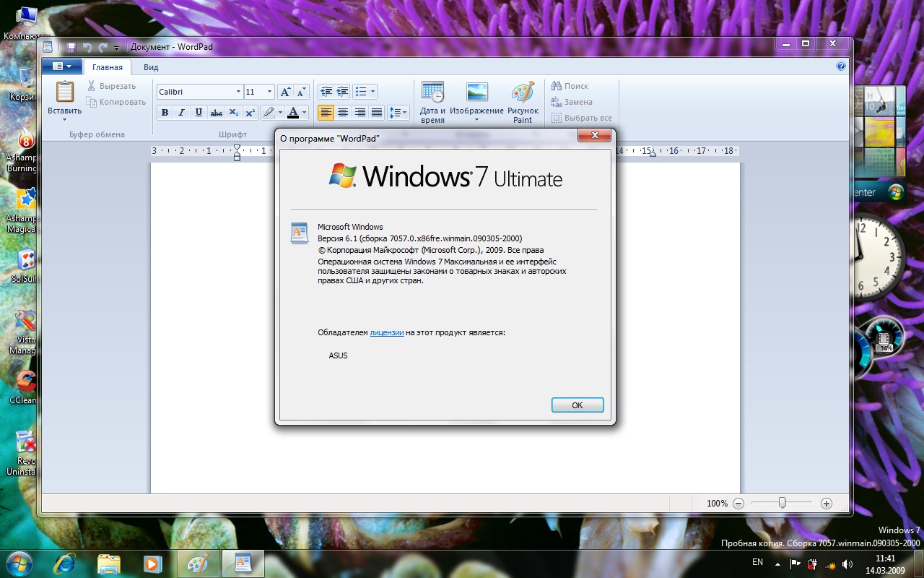Select Align text right
Screen dimensions: 924x578
(359, 112)
